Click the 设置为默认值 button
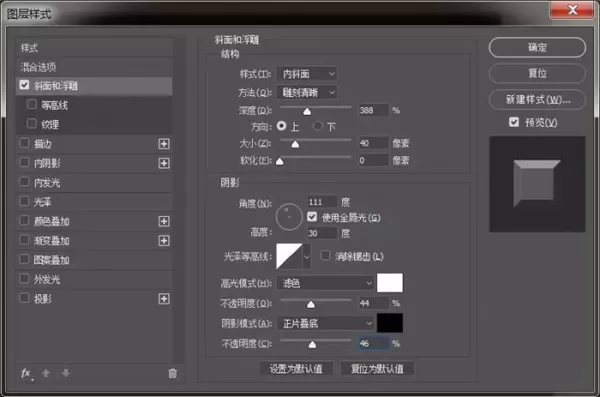The image size is (600, 397). [x=296, y=369]
